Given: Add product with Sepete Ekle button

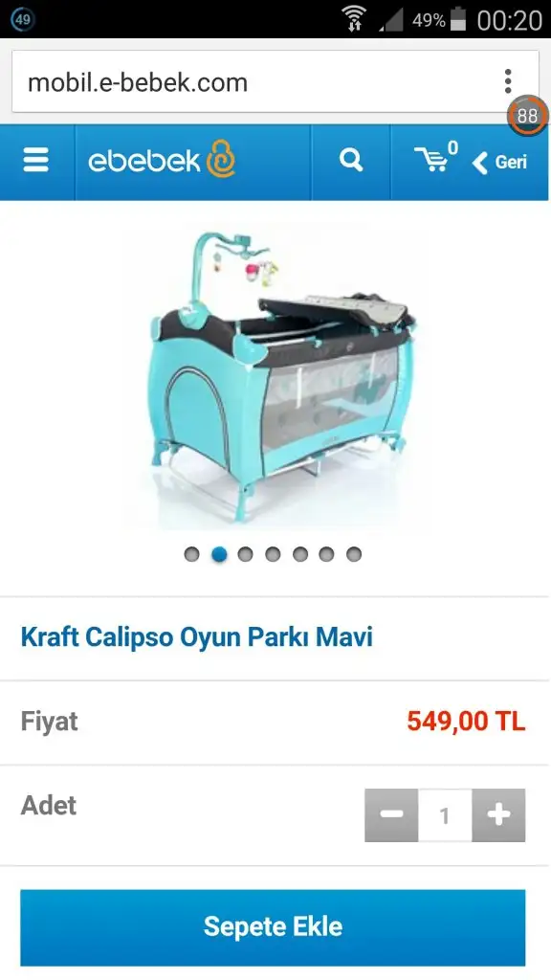Looking at the screenshot, I should click(x=273, y=927).
